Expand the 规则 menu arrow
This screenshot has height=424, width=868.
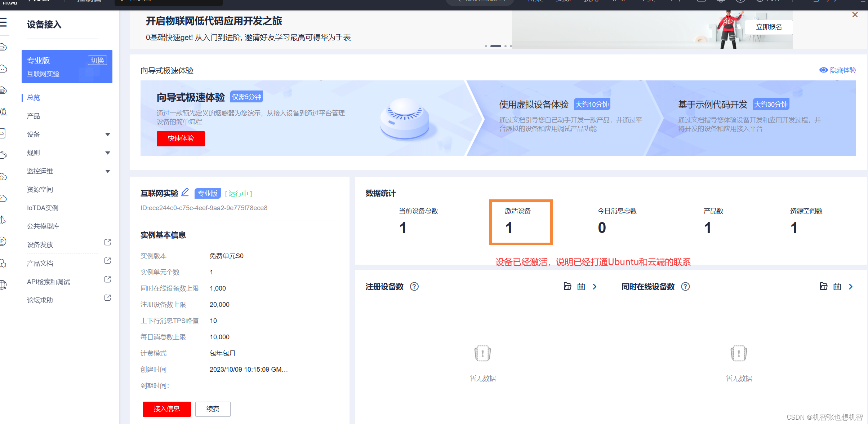pyautogui.click(x=107, y=153)
